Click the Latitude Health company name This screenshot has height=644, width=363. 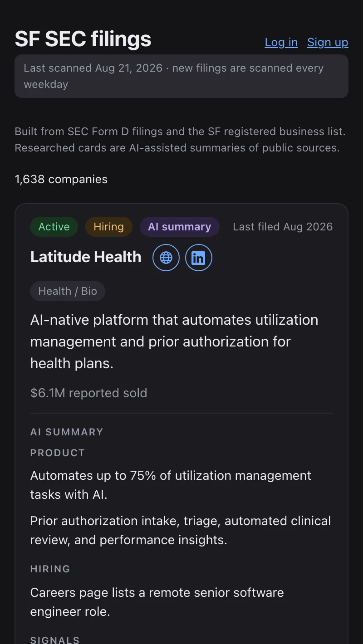[x=86, y=257]
